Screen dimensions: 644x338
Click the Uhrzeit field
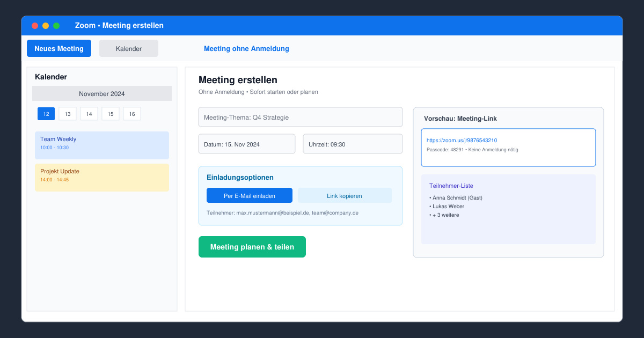(x=353, y=144)
